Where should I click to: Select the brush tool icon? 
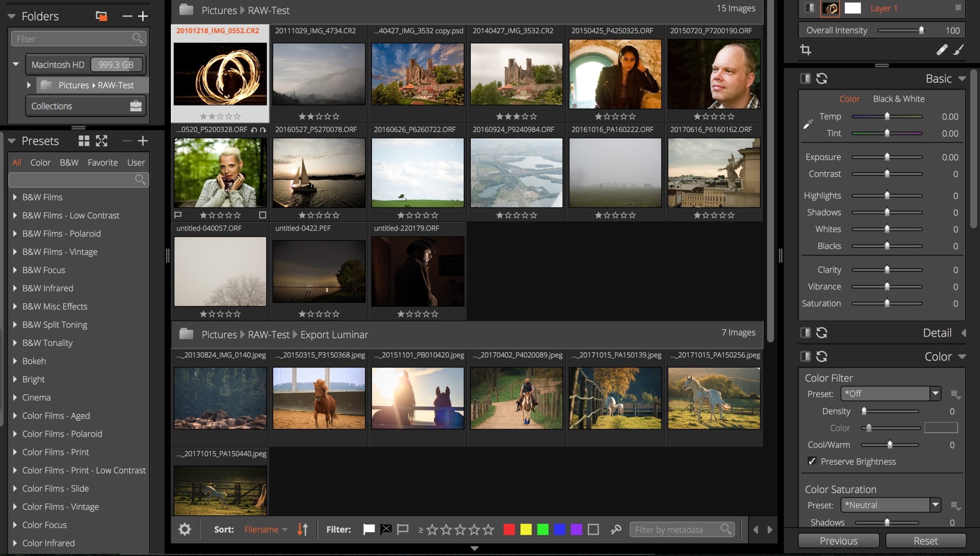point(958,50)
